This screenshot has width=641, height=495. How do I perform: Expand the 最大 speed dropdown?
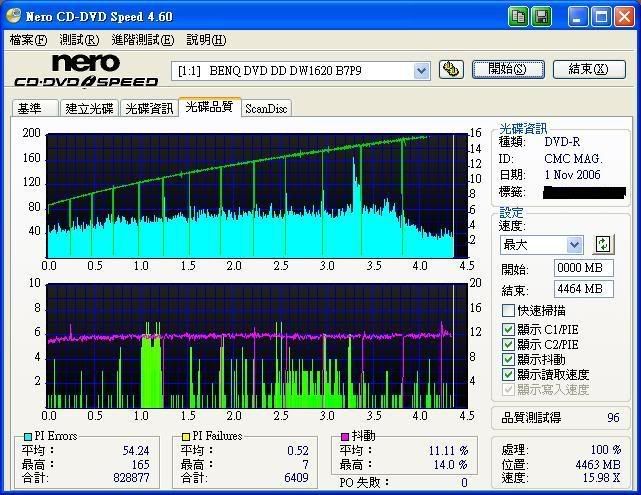pyautogui.click(x=574, y=245)
